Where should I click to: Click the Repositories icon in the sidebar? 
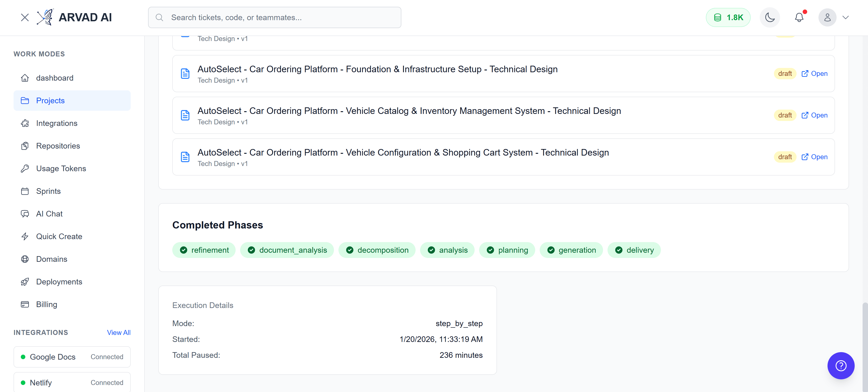point(25,146)
